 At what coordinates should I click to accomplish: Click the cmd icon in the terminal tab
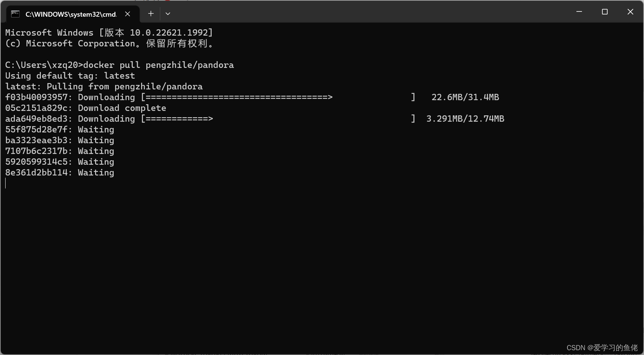(15, 14)
